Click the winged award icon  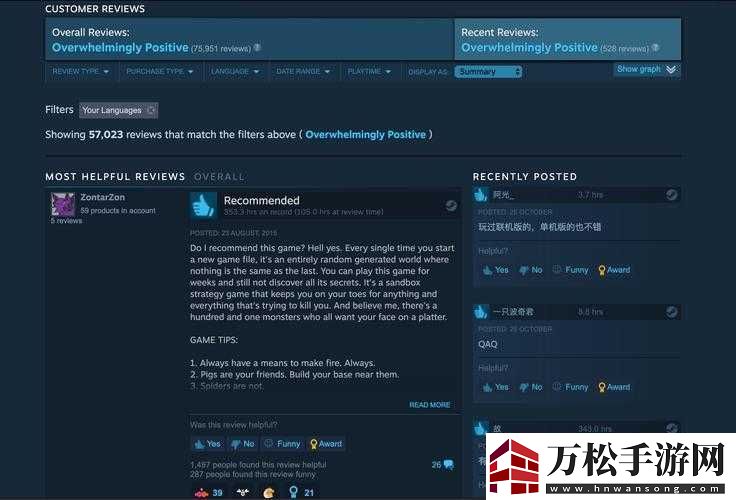point(243,492)
